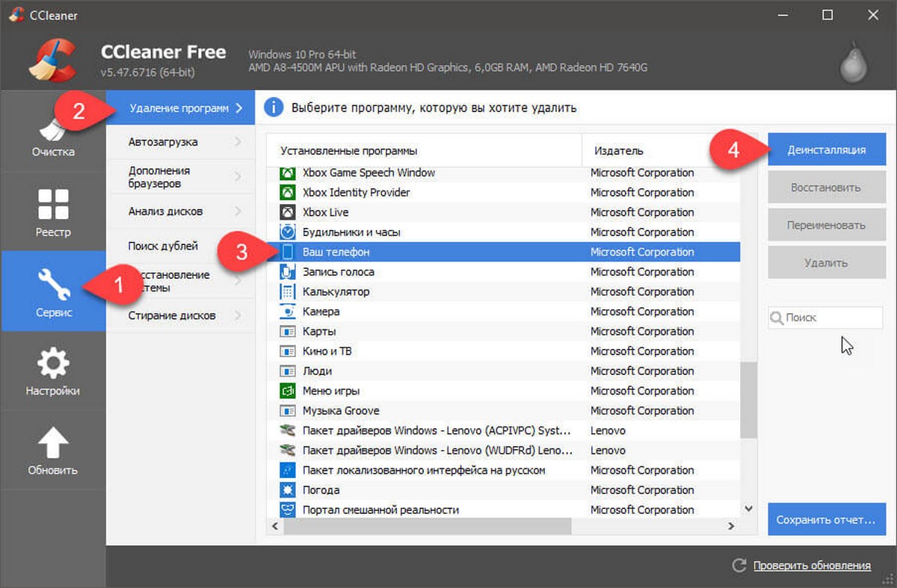897x588 pixels.
Task: Select the Погода app icon
Action: point(288,490)
